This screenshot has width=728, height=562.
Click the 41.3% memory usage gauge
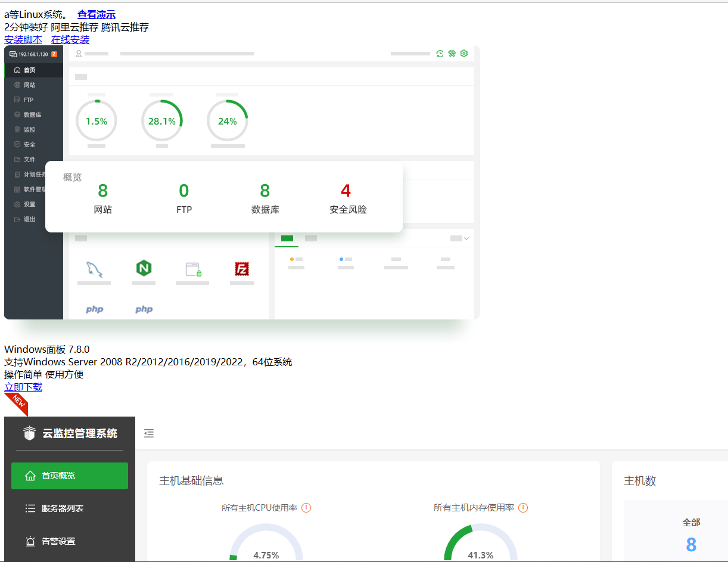click(x=481, y=543)
